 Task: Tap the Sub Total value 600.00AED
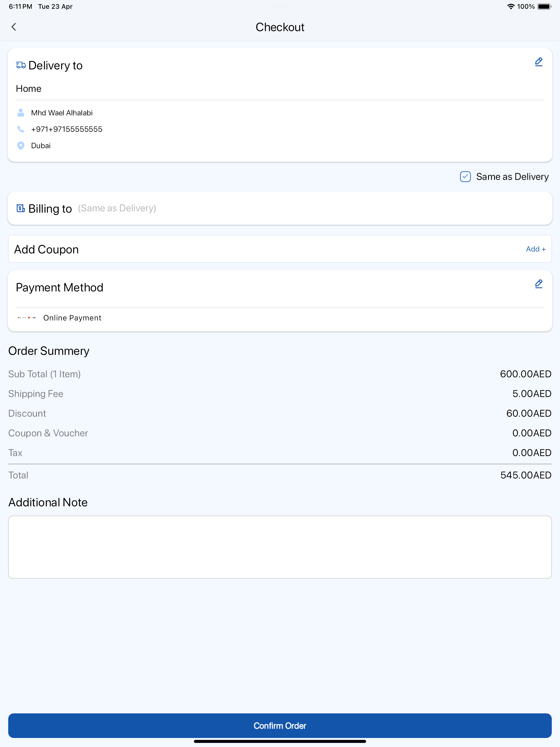(x=526, y=374)
